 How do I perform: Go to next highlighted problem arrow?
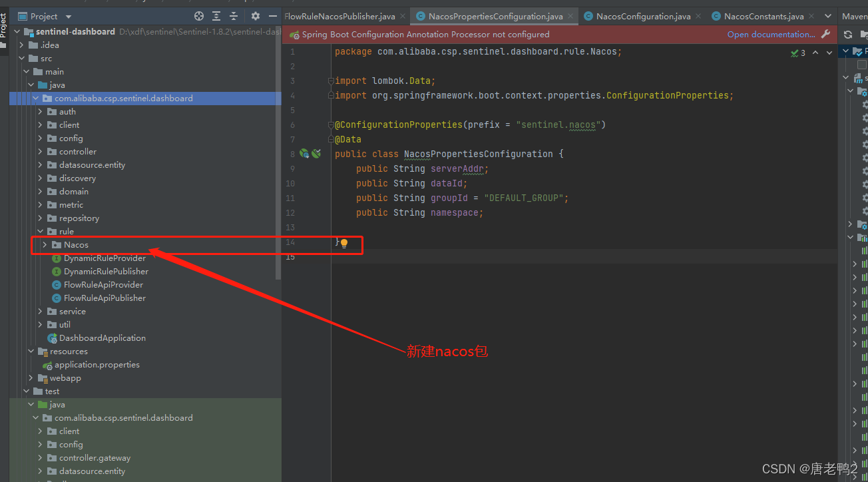tap(829, 53)
